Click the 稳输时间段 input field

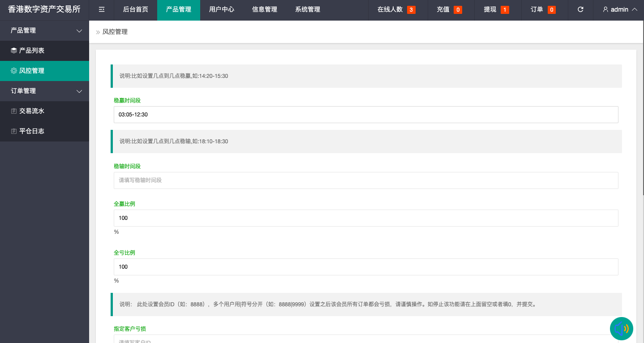[x=365, y=180]
